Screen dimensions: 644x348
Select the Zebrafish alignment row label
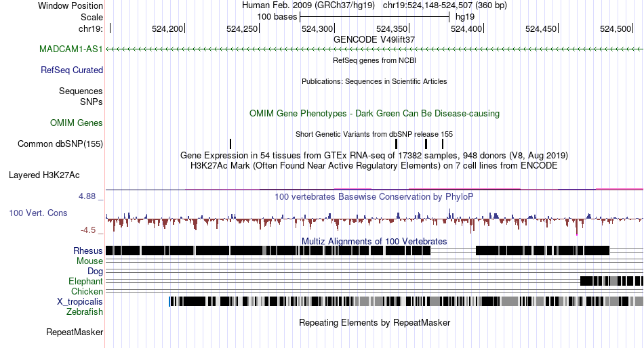[x=85, y=312]
